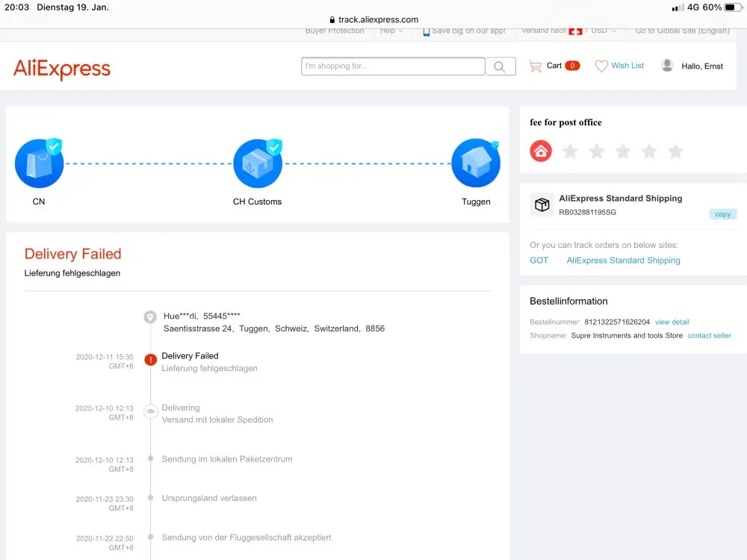Click the phone app icon in top bar
This screenshot has width=747, height=560.
coord(427,31)
